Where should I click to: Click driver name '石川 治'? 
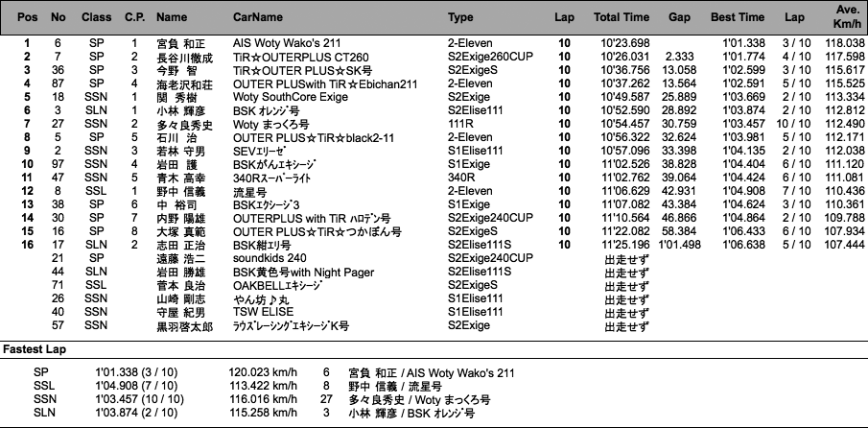pyautogui.click(x=177, y=138)
